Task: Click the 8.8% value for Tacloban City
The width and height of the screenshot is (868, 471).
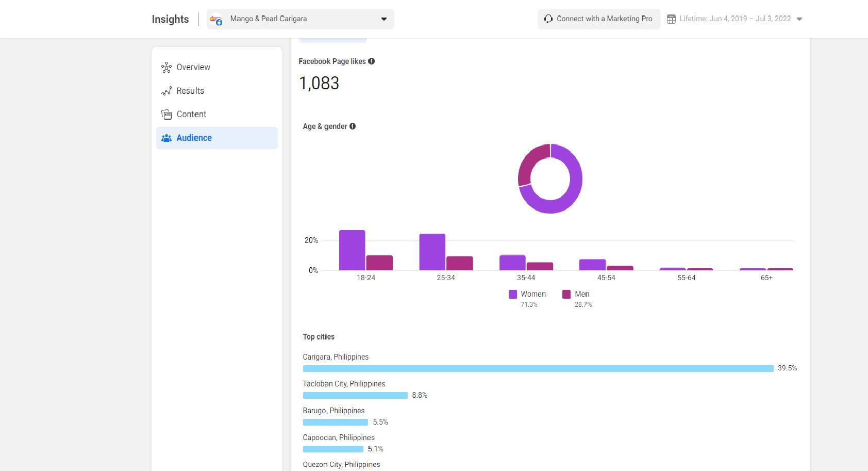Action: (x=420, y=395)
